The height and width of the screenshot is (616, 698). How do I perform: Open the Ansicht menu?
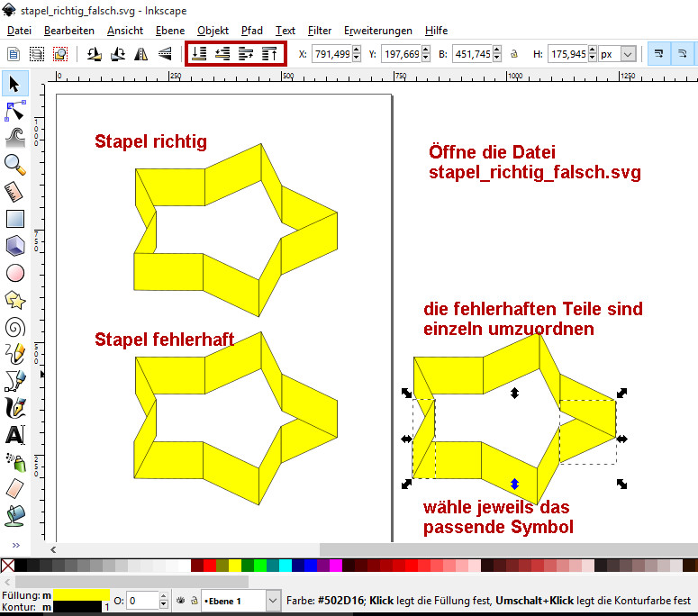[x=125, y=31]
